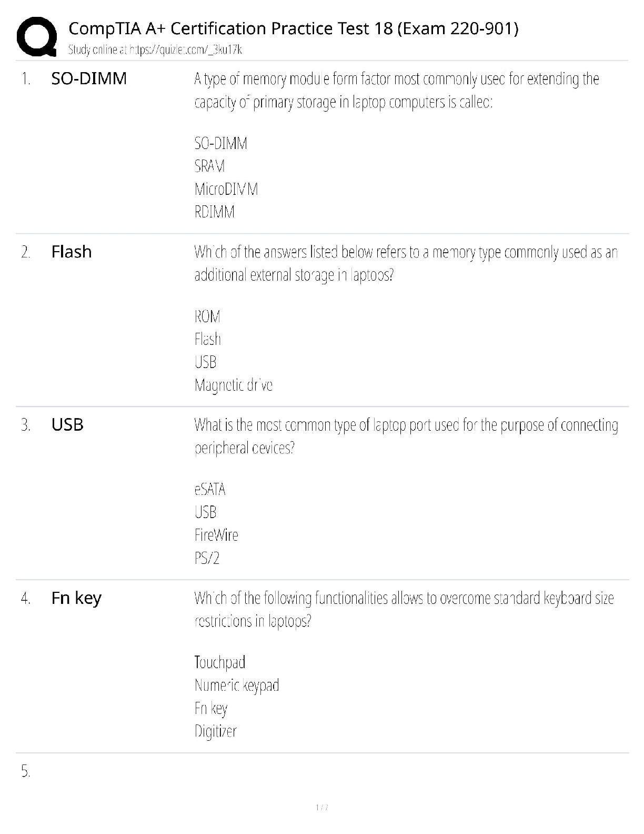This screenshot has height=834, width=644.
Task: Select the USB term in card 3
Action: point(67,424)
